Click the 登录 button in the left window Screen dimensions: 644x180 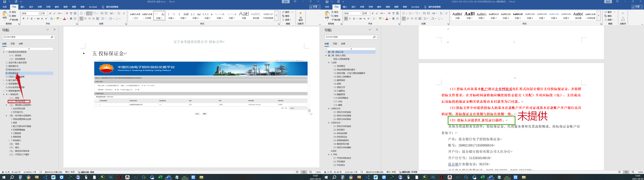286,2
